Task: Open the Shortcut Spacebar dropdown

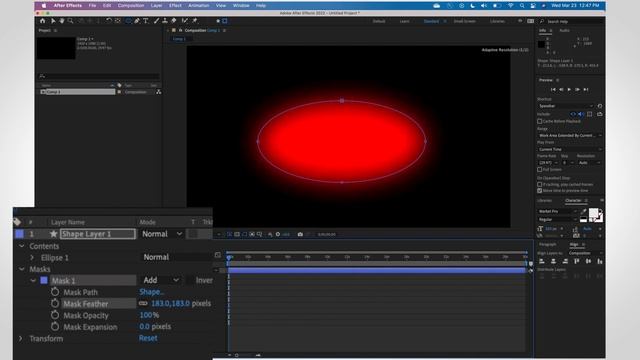Action: (x=566, y=106)
